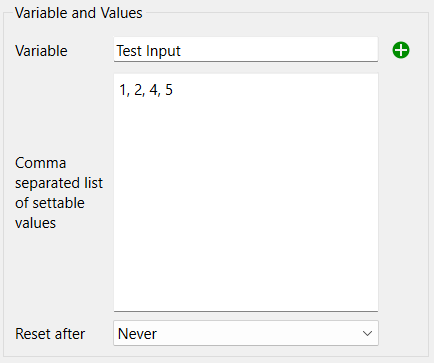Image resolution: width=434 pixels, height=363 pixels.
Task: Select the Never option text in combo box
Action: [137, 334]
